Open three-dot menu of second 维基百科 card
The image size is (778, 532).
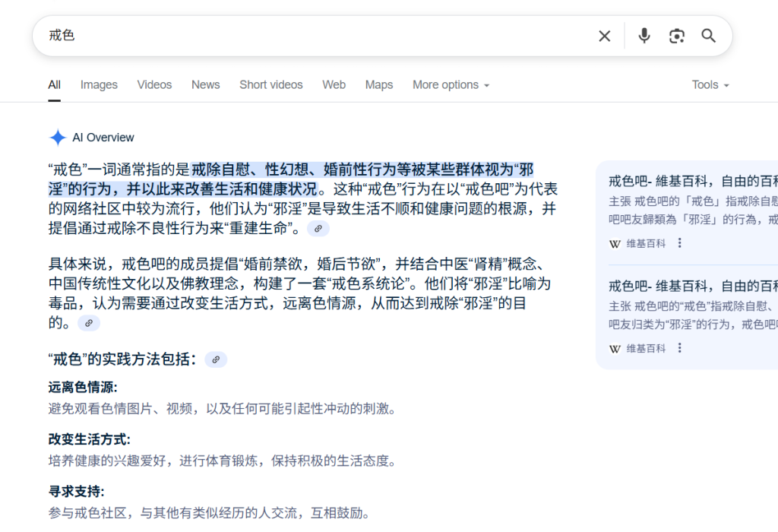(680, 348)
